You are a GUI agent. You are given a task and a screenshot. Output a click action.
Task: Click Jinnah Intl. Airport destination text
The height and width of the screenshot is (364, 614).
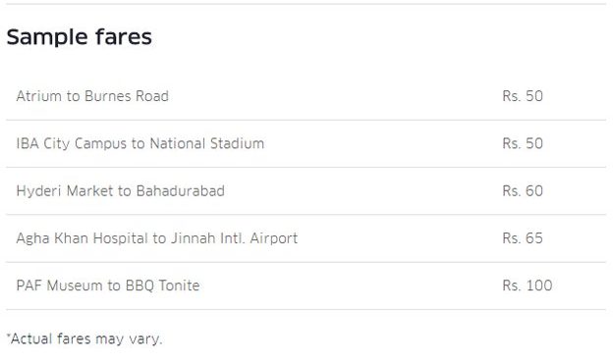(x=234, y=238)
